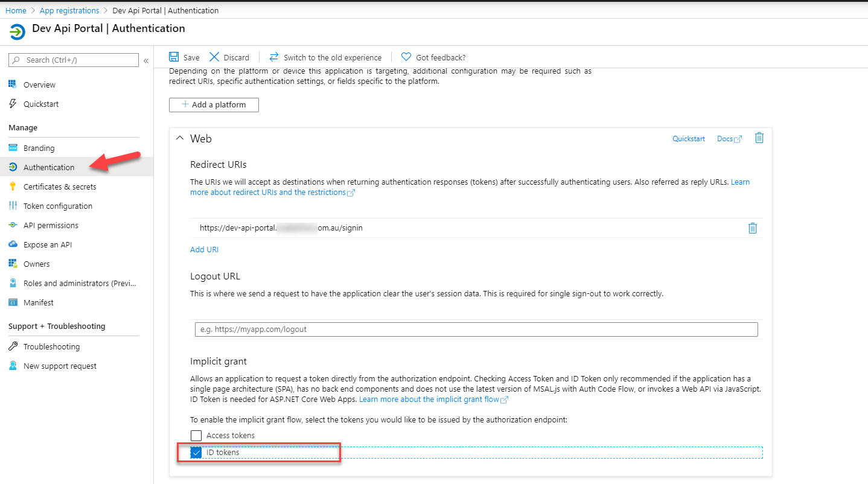
Task: Collapse the Web platform section
Action: coord(179,138)
